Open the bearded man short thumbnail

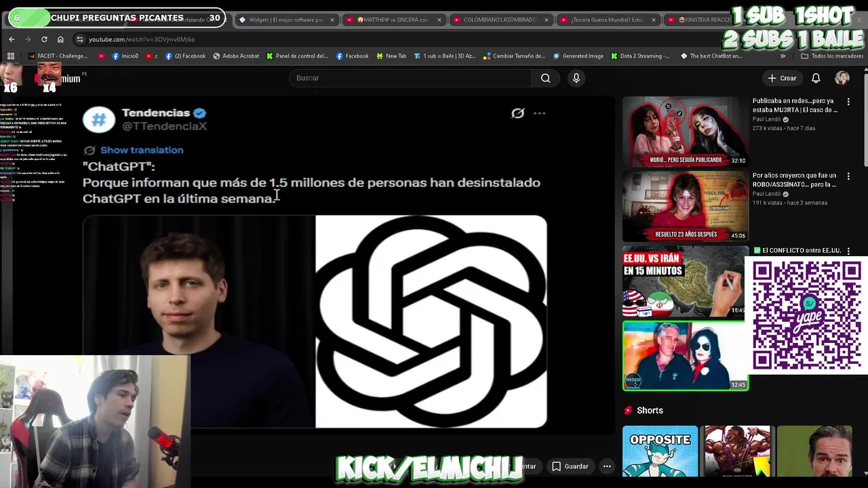click(x=814, y=451)
